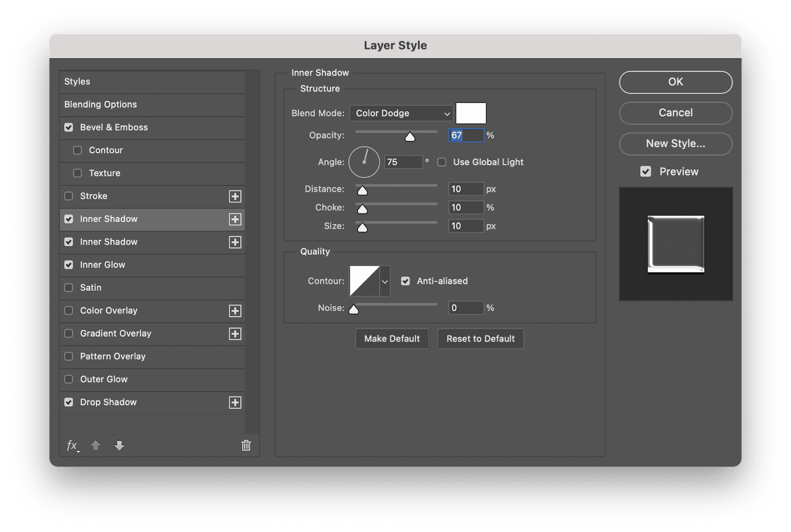This screenshot has width=791, height=532.
Task: Open the fx effects menu icon
Action: point(73,445)
